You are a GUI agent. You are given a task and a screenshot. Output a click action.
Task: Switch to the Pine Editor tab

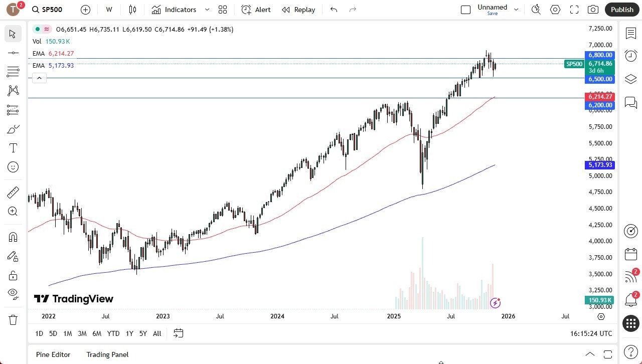53,354
